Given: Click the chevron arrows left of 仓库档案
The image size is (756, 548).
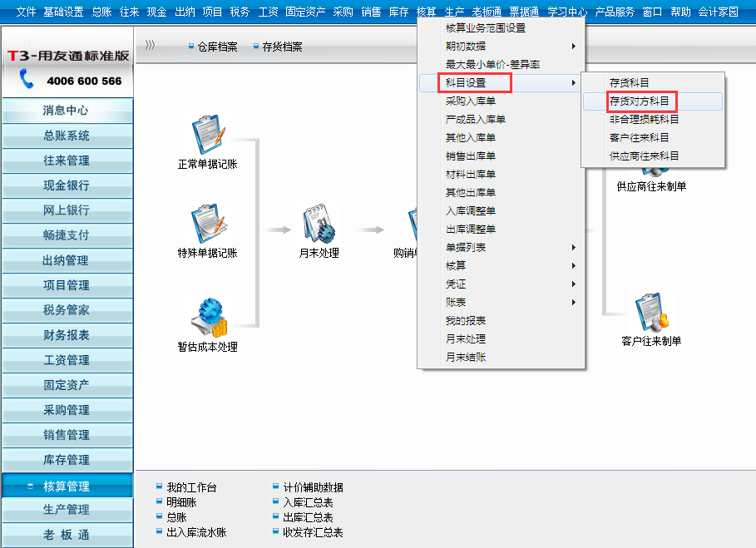Looking at the screenshot, I should coord(150,47).
